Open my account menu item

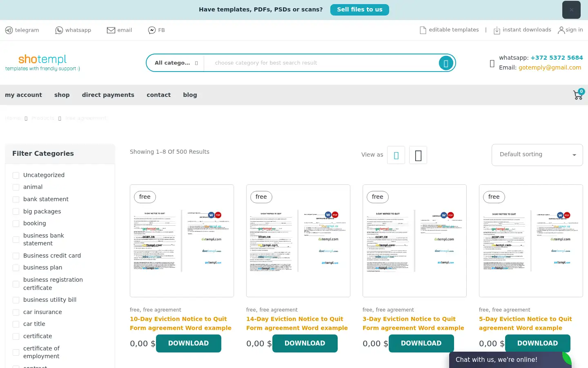(23, 95)
